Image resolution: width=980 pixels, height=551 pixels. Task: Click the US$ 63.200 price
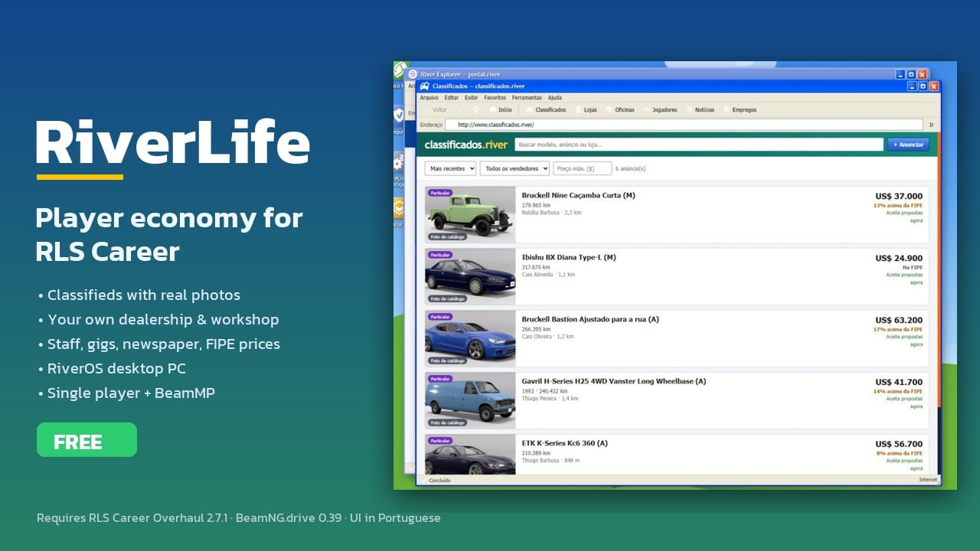[899, 321]
